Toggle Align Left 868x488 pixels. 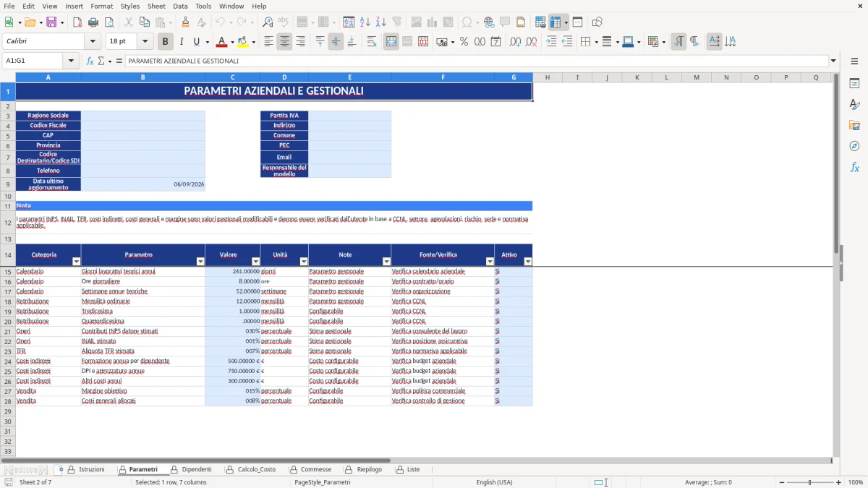(268, 42)
